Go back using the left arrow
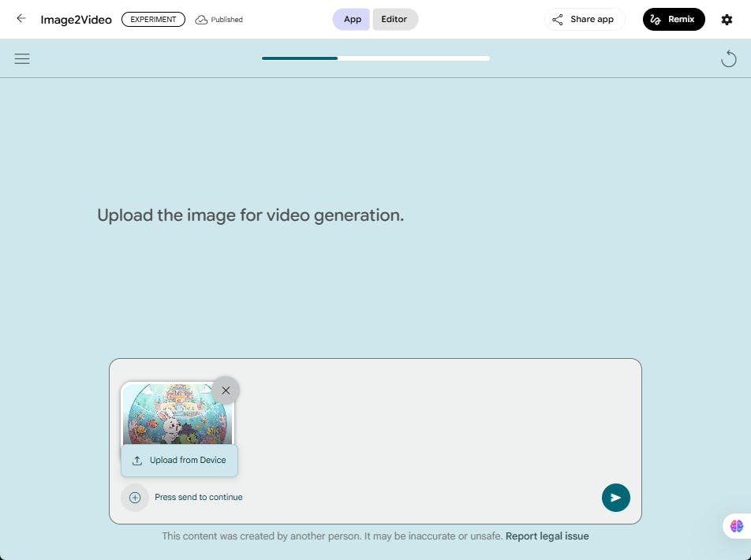Viewport: 751px width, 560px height. [21, 19]
